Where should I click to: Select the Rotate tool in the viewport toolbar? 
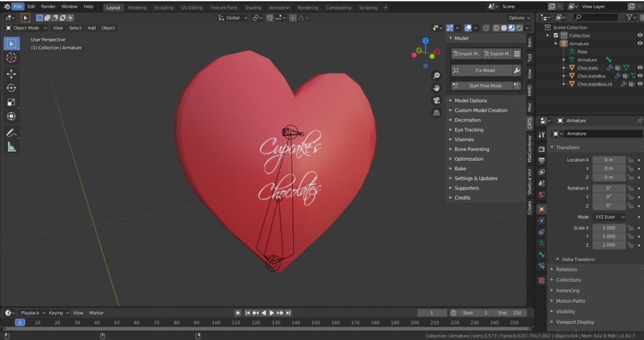pyautogui.click(x=11, y=88)
